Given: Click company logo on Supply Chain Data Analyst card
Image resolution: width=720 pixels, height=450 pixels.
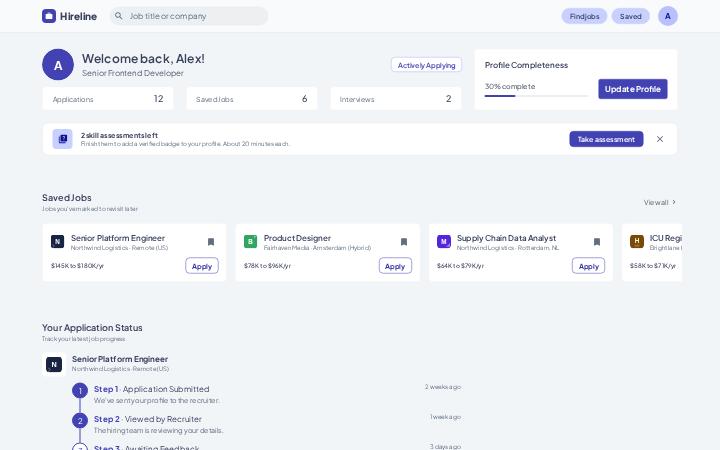Looking at the screenshot, I should tap(444, 242).
